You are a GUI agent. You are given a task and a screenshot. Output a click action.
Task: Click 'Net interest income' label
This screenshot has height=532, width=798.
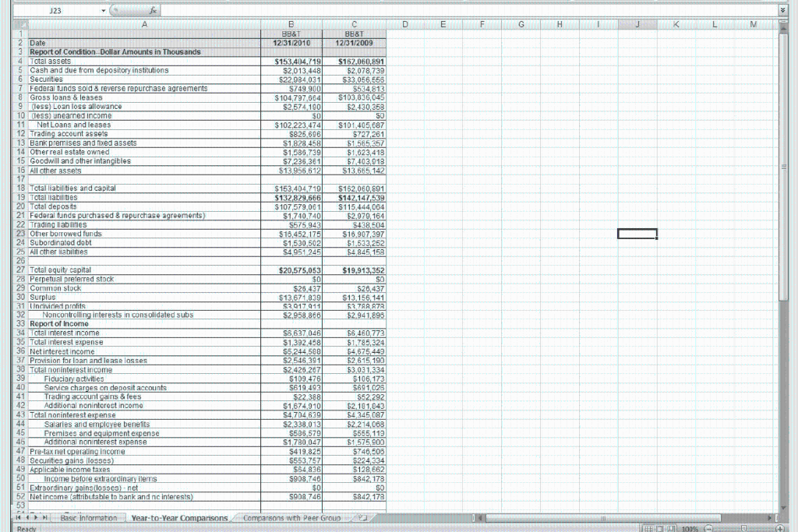tap(62, 351)
